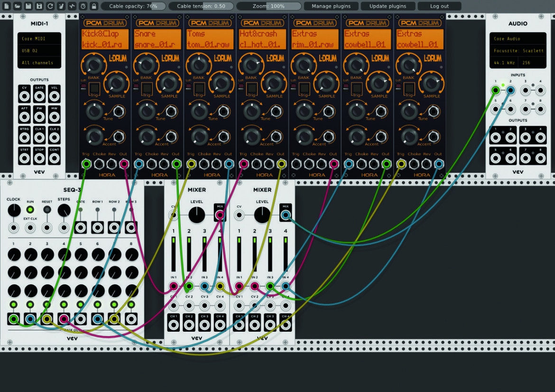Screen dimensions: 555x392
Task: Click the Manage plugins button
Action: tap(331, 6)
